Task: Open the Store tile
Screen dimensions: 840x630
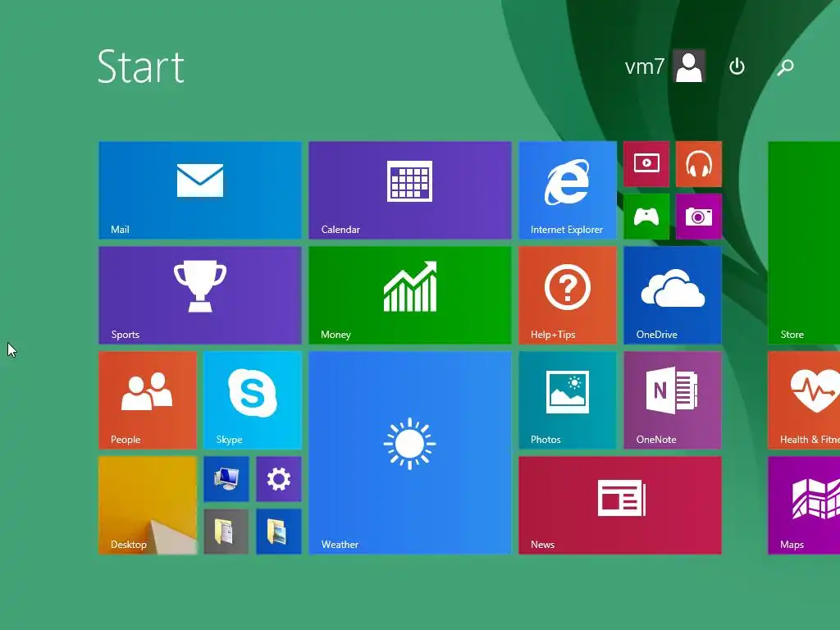Action: (x=804, y=243)
